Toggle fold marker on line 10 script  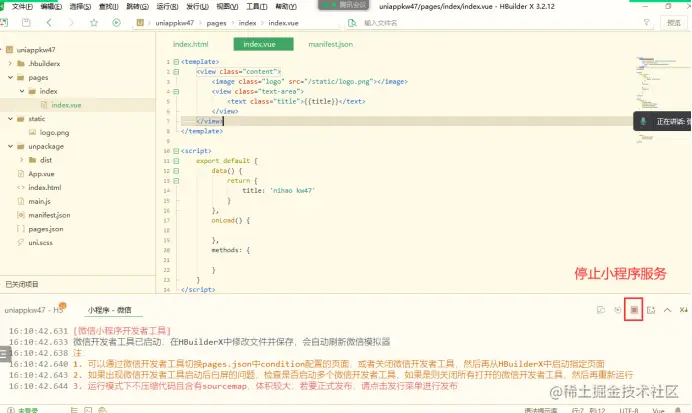(x=176, y=151)
